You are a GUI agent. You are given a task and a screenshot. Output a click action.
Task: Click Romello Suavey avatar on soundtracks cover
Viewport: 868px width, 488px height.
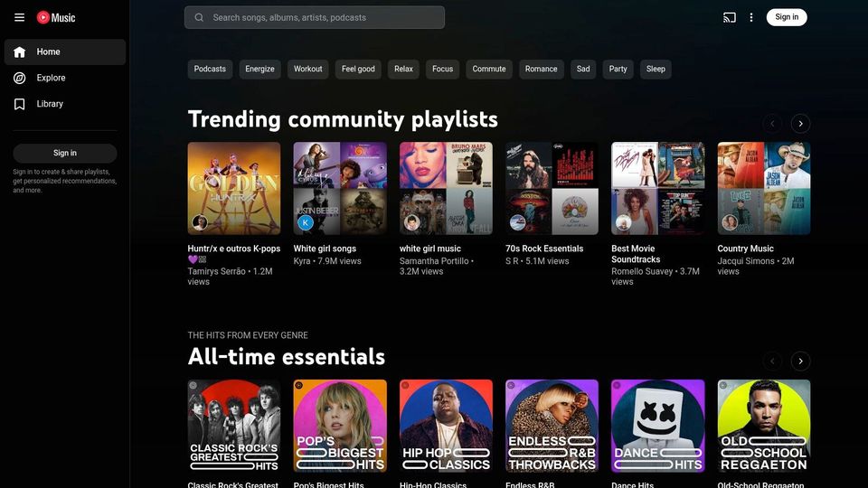pos(623,222)
